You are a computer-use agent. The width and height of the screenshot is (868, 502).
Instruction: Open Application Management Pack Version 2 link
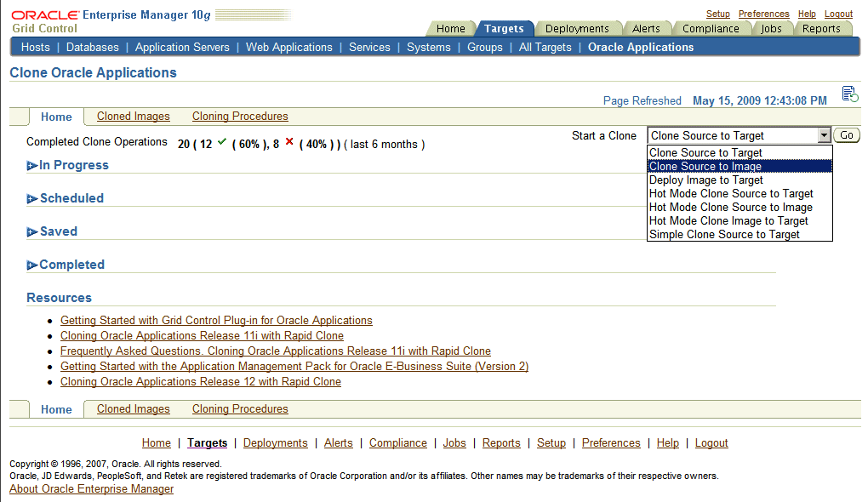[294, 367]
